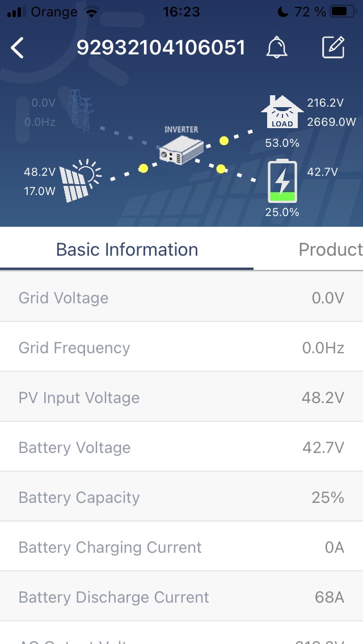Tap the iOS battery status indicator
363x644 pixels.
[342, 11]
